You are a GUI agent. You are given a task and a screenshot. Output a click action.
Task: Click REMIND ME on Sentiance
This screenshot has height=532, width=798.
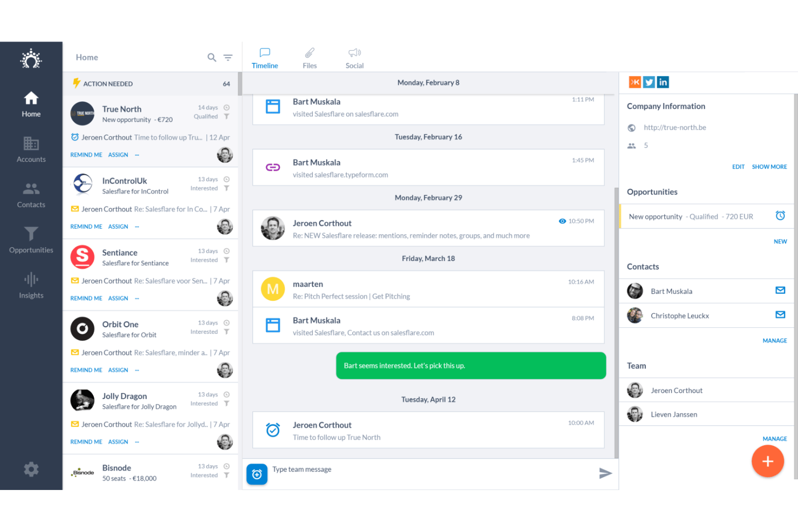tap(86, 299)
